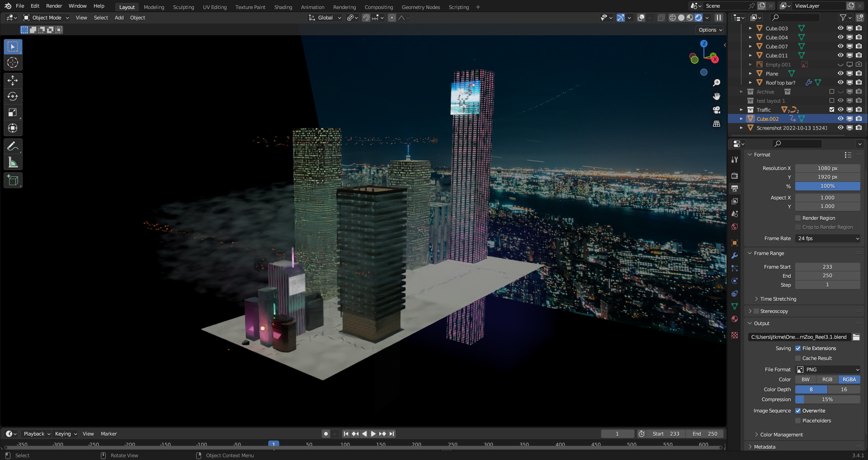Image resolution: width=868 pixels, height=460 pixels.
Task: Switch perspective/orthographic grid icon
Action: pyautogui.click(x=717, y=123)
